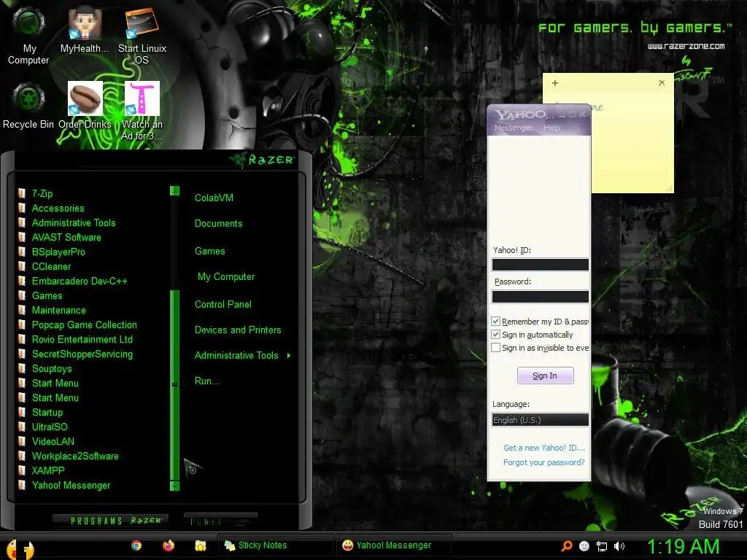The image size is (747, 560).
Task: Follow the Forgot your password link
Action: tap(543, 462)
